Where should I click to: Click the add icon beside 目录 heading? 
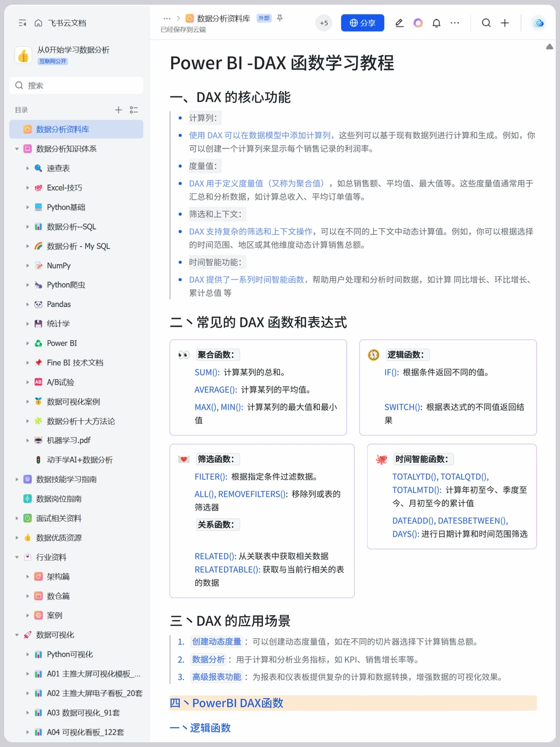118,109
